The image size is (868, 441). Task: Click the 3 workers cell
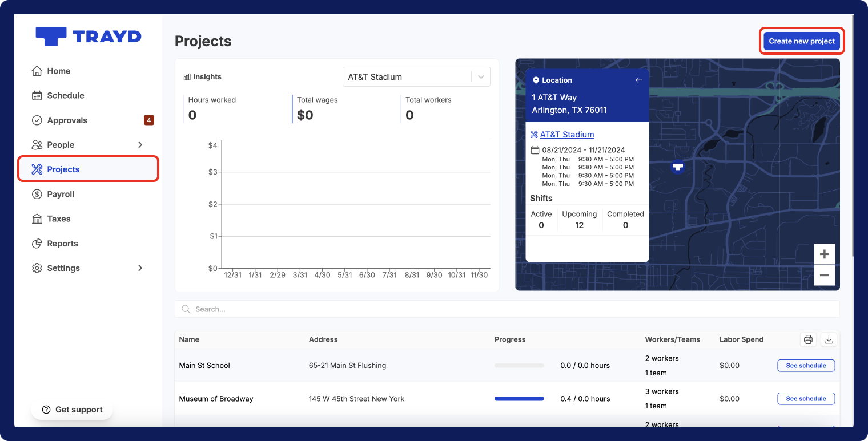662,391
